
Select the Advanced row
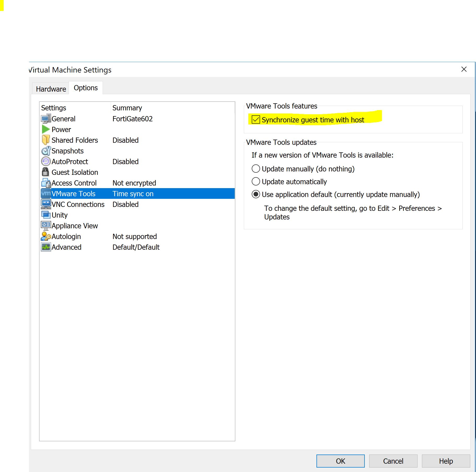pos(137,247)
